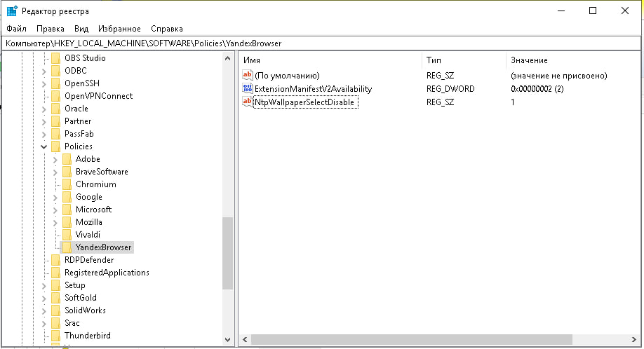644x349 pixels.
Task: Select the NtpWallpaperSelectDisable value name
Action: pos(306,102)
